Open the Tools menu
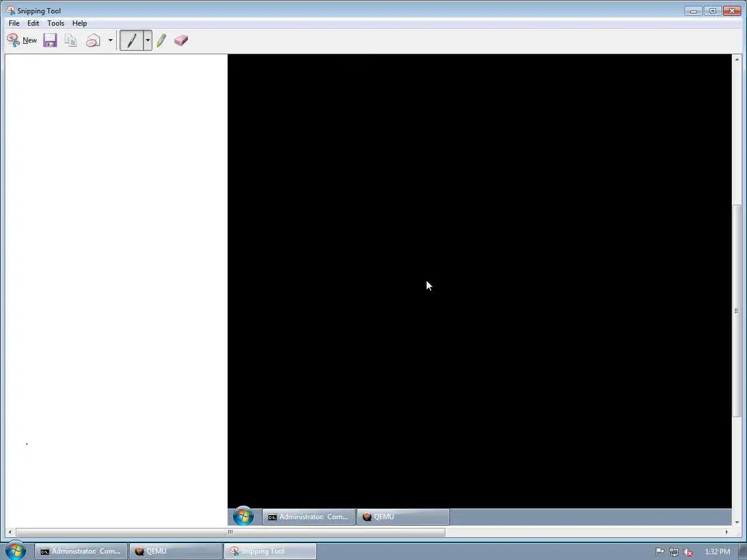The image size is (747, 560). [x=56, y=23]
